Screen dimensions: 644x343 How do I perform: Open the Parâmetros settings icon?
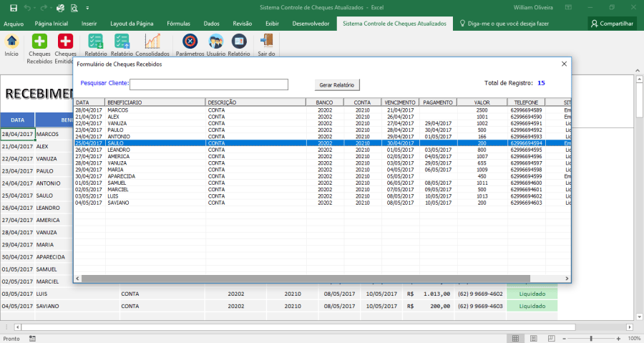tap(190, 41)
